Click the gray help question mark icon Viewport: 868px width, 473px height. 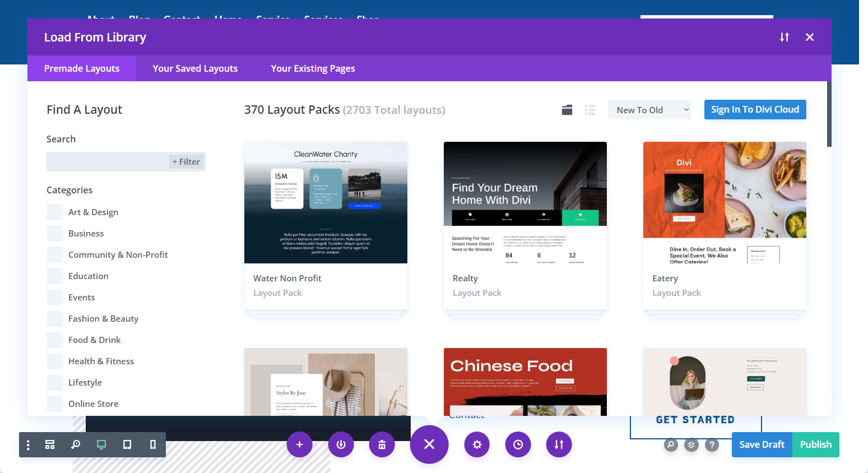712,445
